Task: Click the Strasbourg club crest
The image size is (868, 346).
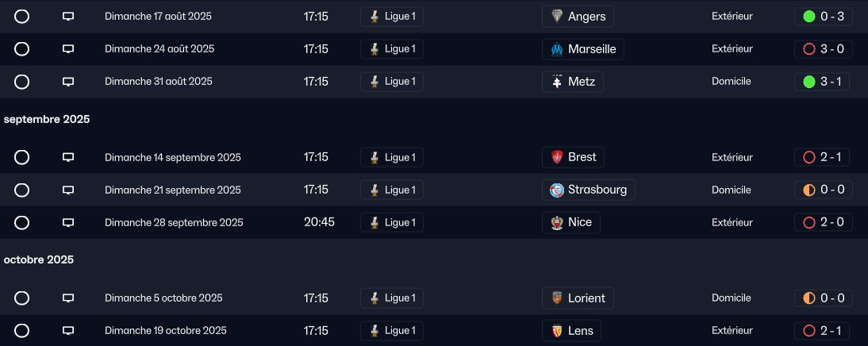Action: tap(557, 190)
